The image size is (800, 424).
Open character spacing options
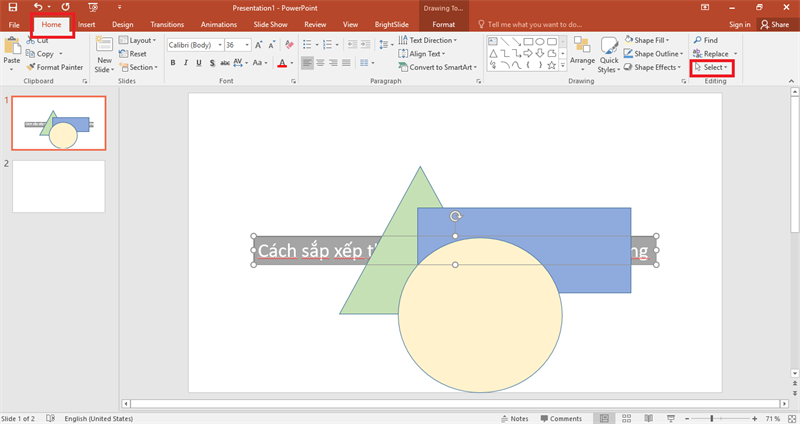tap(240, 63)
